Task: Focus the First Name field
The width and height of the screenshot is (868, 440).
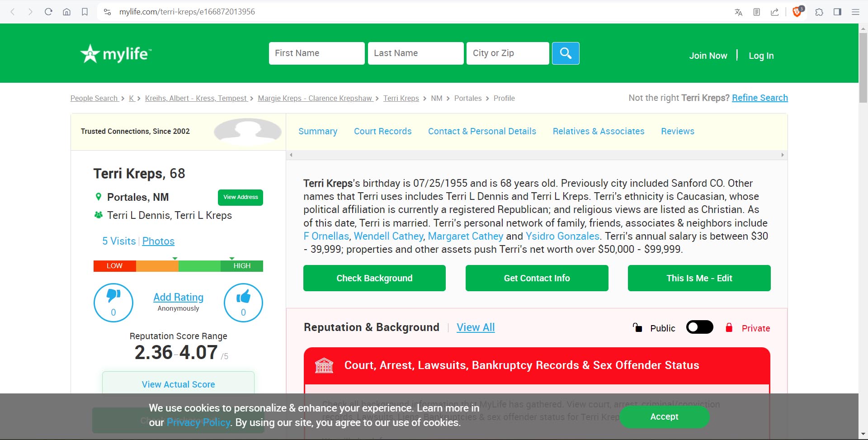Action: (x=316, y=53)
